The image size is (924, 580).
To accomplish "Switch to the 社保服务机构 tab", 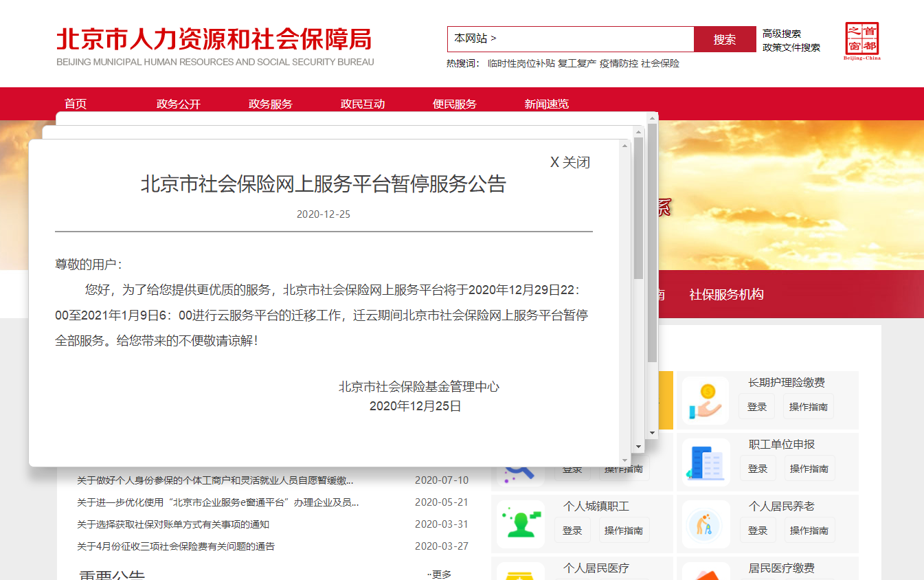I will pos(726,294).
